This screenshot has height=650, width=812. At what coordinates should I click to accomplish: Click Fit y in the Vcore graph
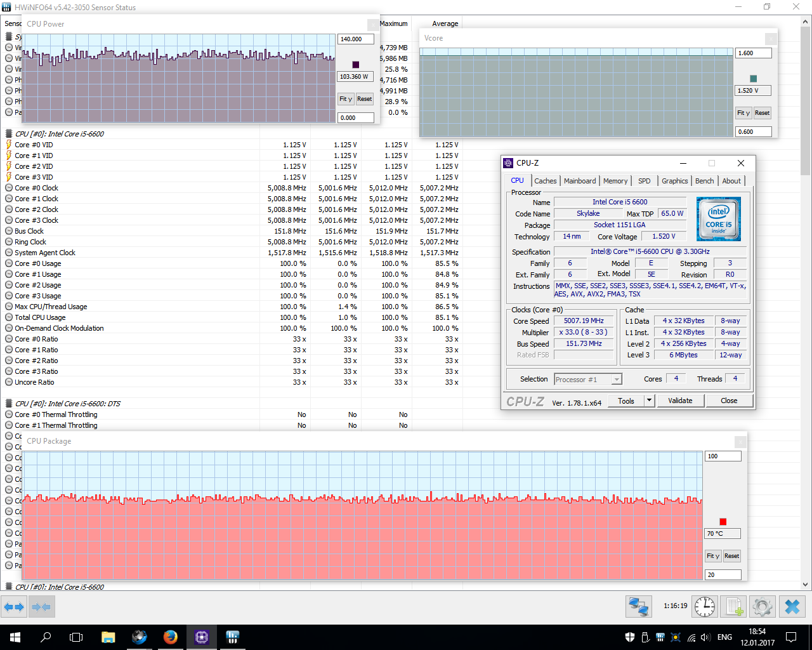coord(743,113)
